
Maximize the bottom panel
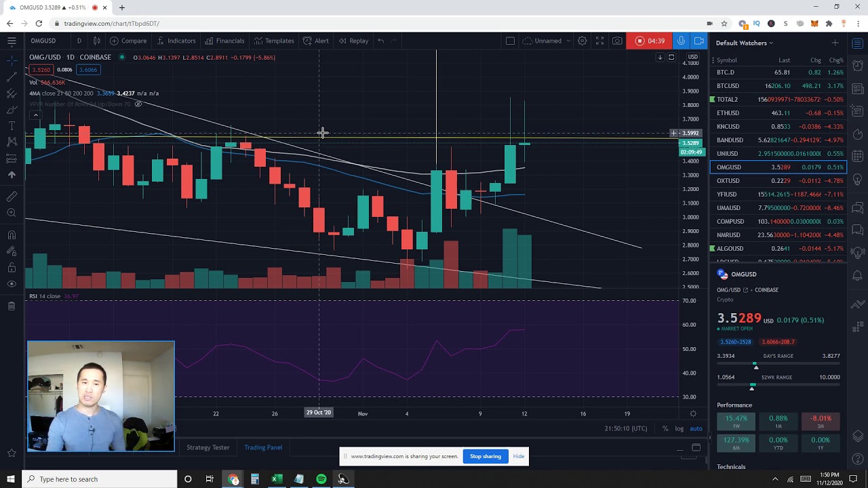pyautogui.click(x=696, y=447)
